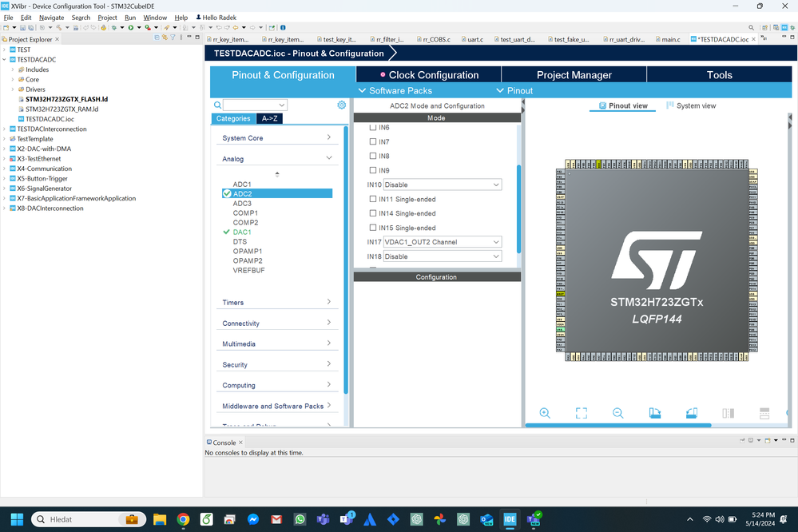Image resolution: width=798 pixels, height=532 pixels.
Task: Open the Windows Start menu
Action: point(17,519)
